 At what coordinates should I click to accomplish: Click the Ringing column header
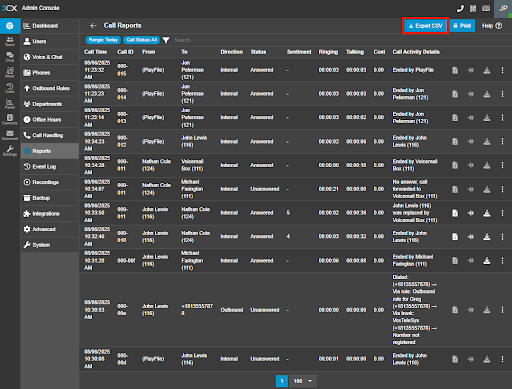[328, 52]
